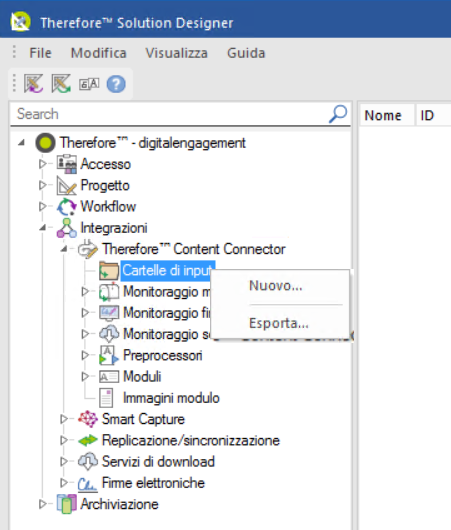451x530 pixels.
Task: Sort by the ID column header
Action: coord(433,116)
